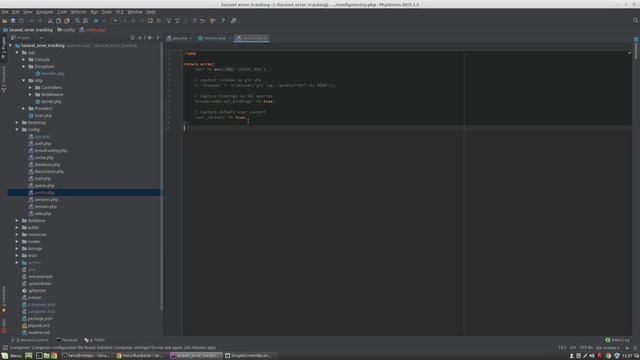The width and height of the screenshot is (640, 360).
Task: Click the show desktop icon in taskbar
Action: click(x=29, y=356)
